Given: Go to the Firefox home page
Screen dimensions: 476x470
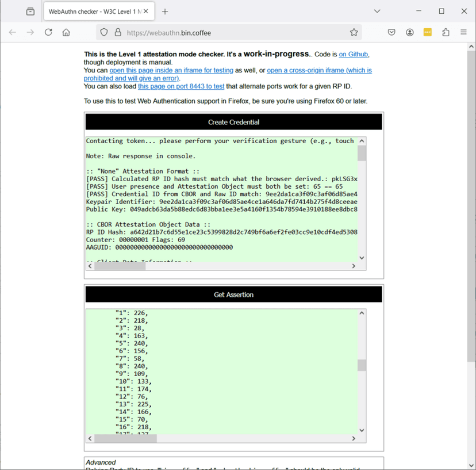Looking at the screenshot, I should 66,33.
